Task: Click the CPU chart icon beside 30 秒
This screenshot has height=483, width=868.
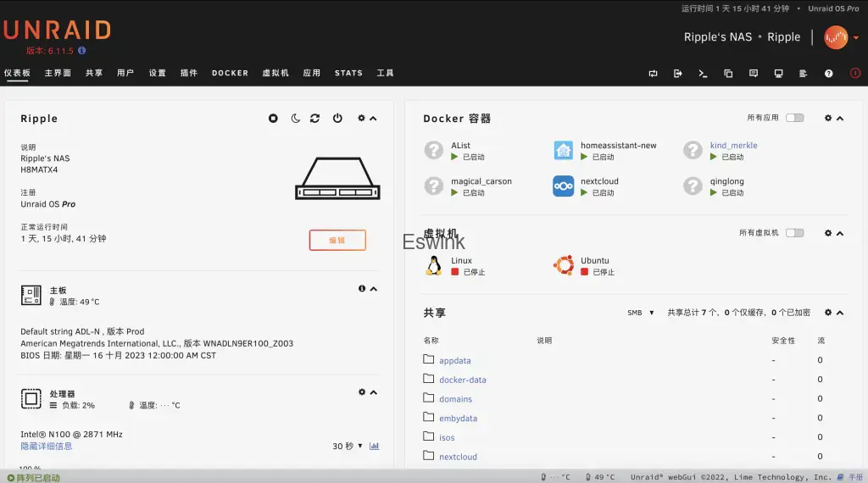Action: coord(374,446)
